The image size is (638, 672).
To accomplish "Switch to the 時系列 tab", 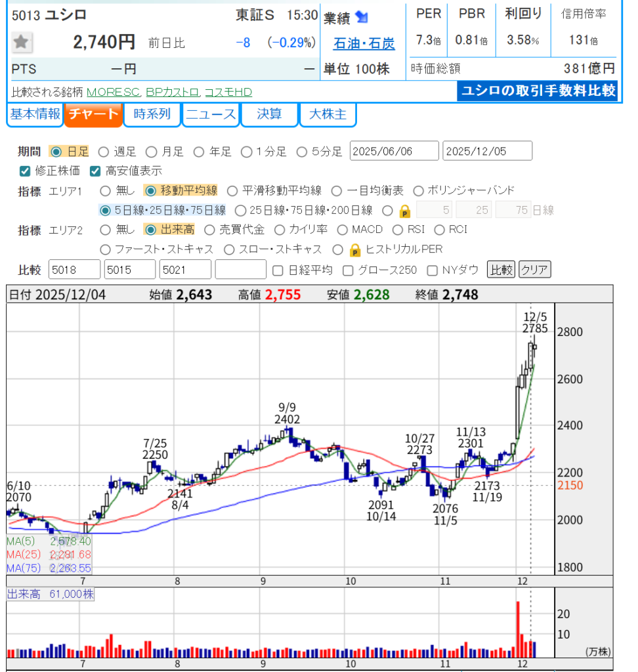I will point(152,114).
